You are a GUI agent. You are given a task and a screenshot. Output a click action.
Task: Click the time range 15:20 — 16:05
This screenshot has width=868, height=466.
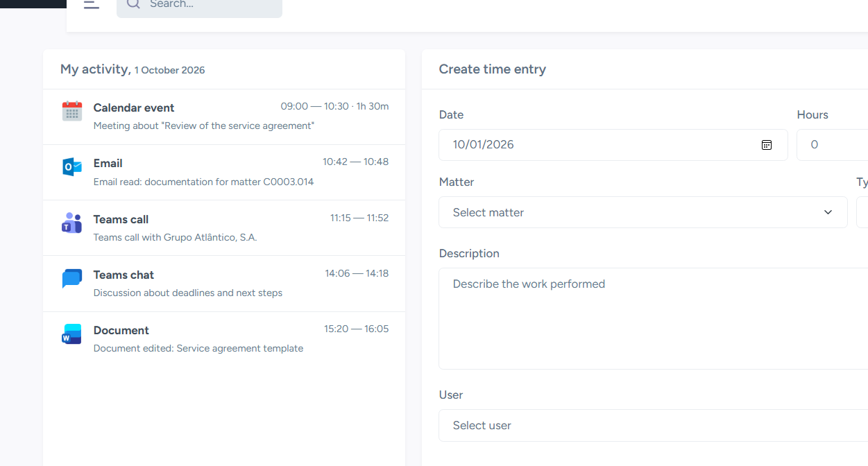[x=357, y=329]
